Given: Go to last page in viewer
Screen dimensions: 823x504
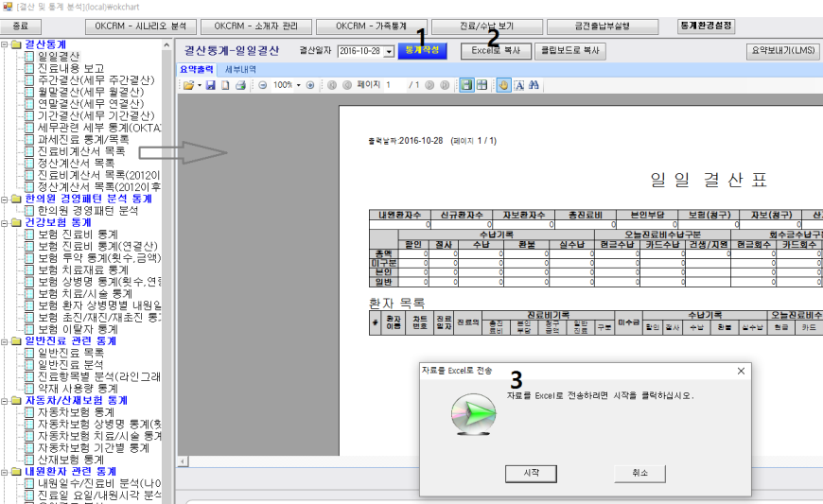Looking at the screenshot, I should coord(445,85).
